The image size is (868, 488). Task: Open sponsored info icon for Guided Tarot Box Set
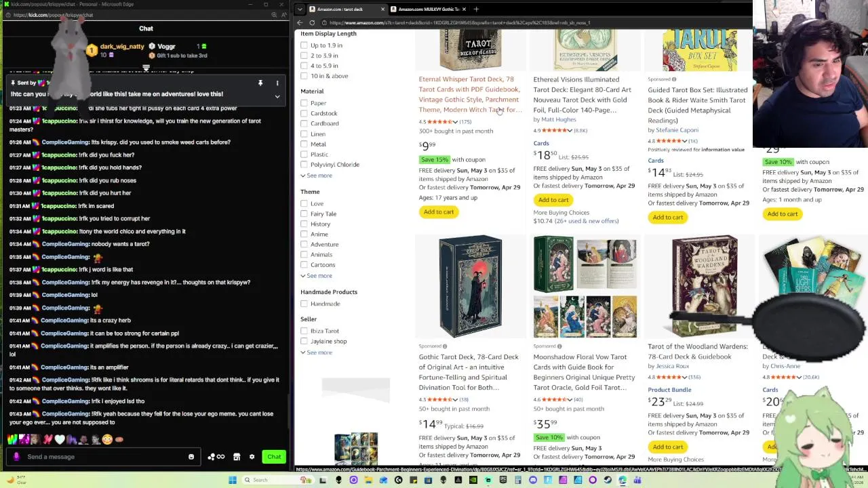coord(673,79)
